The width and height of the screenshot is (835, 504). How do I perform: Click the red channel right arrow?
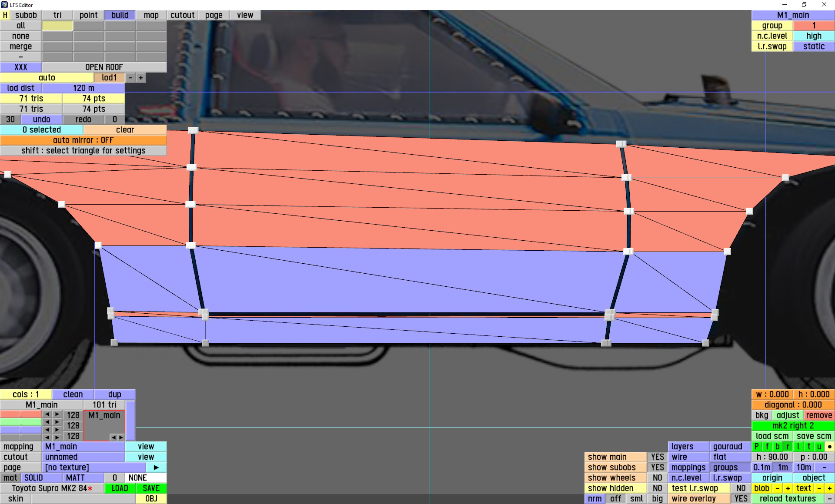pyautogui.click(x=57, y=414)
